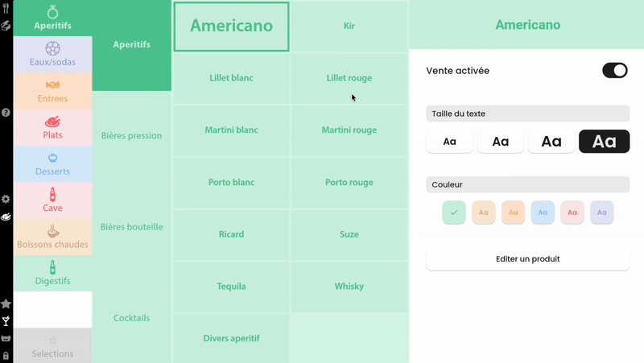Click the help question mark icon

(6, 113)
